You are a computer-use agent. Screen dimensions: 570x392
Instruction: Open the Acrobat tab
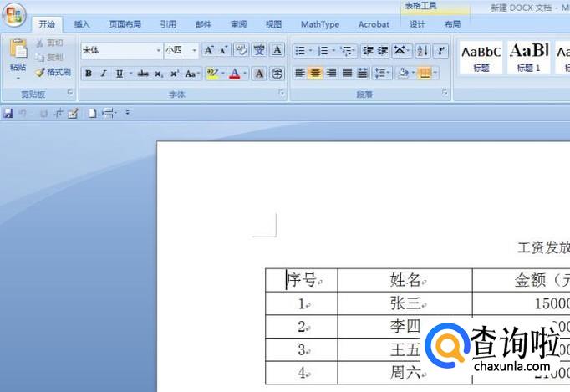click(x=374, y=24)
